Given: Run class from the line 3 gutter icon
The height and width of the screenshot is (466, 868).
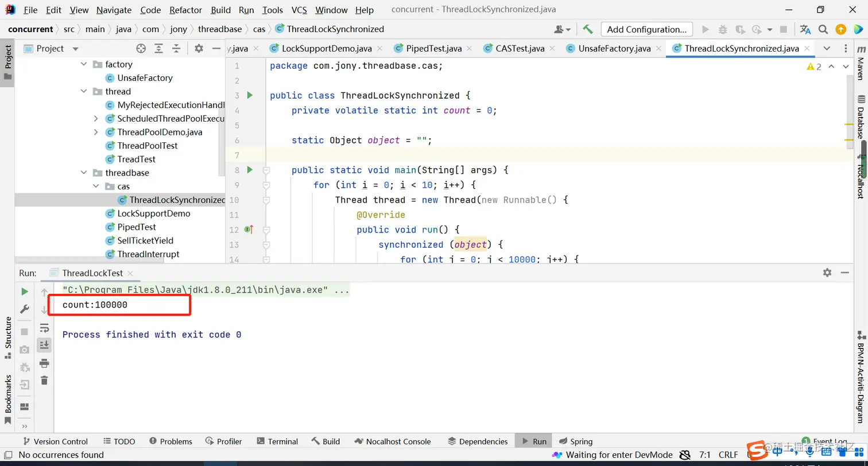Looking at the screenshot, I should (x=250, y=95).
